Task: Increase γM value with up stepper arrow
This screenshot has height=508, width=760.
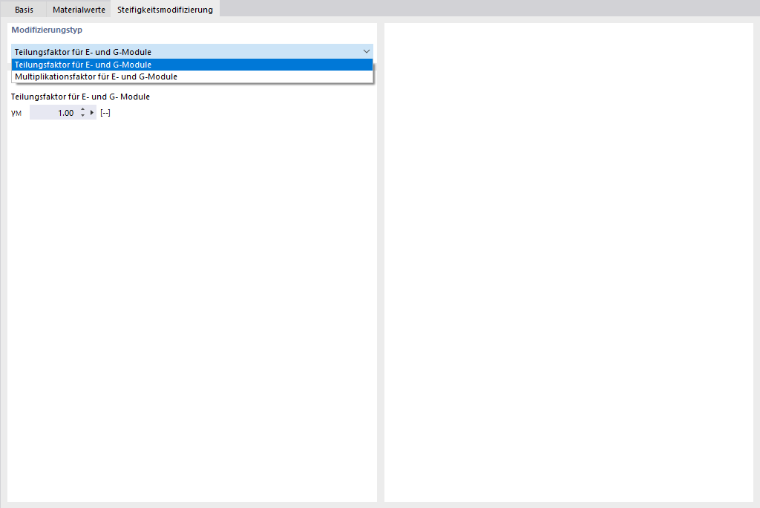Action: point(83,110)
